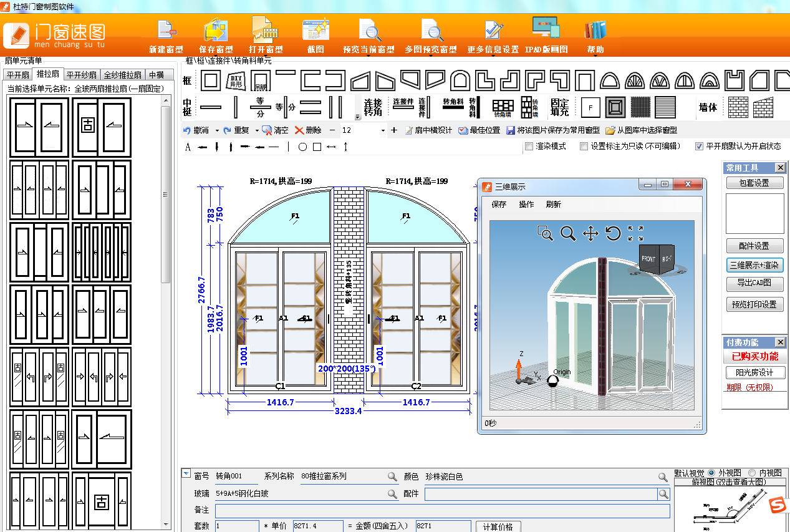Image resolution: width=790 pixels, height=532 pixels.
Task: Click the 清空 clear button
Action: tap(275, 130)
